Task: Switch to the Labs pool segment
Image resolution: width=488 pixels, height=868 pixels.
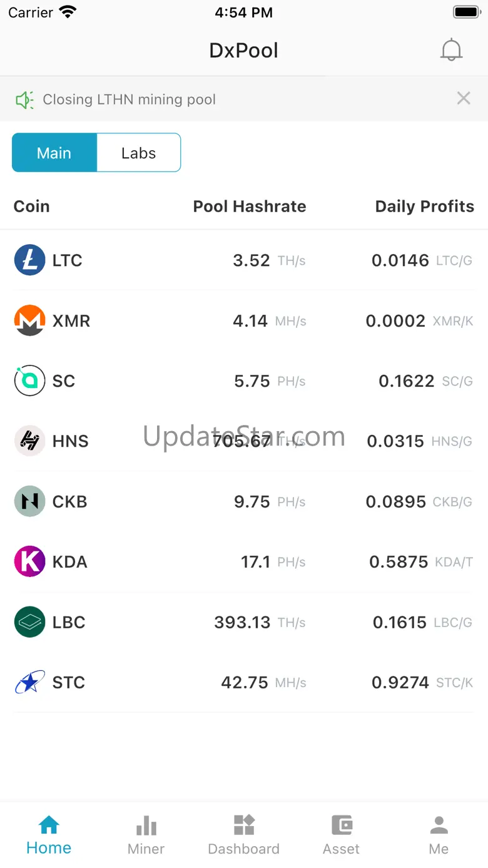Action: [138, 153]
